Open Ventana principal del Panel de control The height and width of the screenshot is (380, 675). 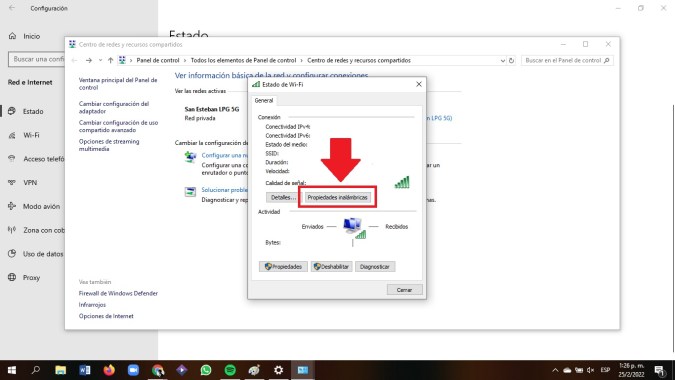118,83
